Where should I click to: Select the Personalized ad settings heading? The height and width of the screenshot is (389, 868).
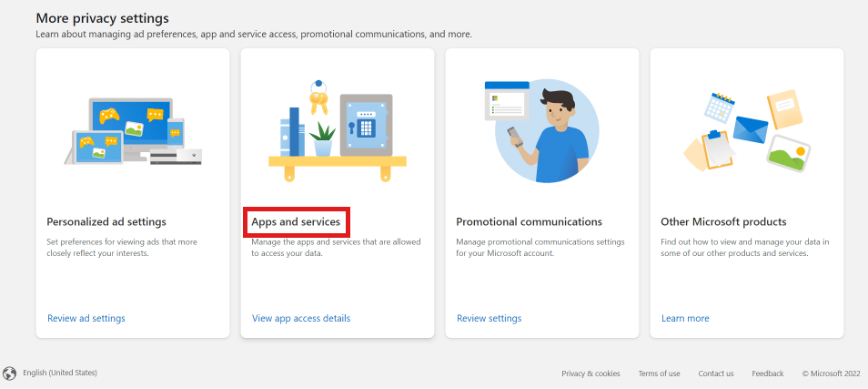pyautogui.click(x=106, y=221)
